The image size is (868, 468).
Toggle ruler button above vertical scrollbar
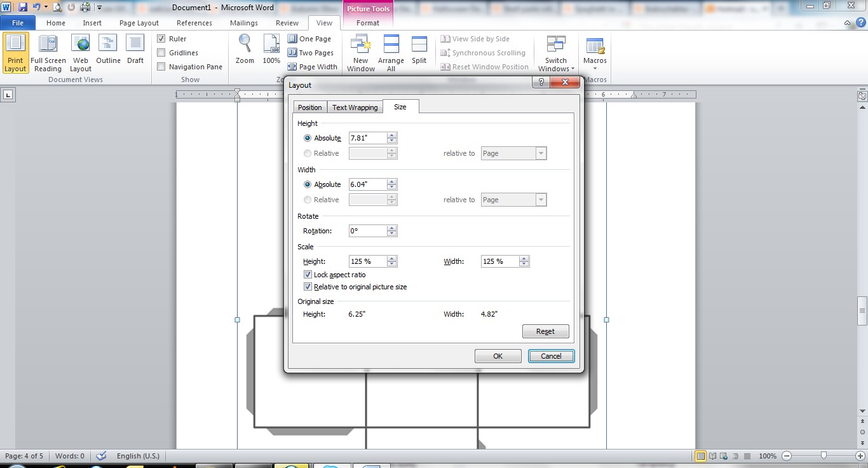[862, 96]
